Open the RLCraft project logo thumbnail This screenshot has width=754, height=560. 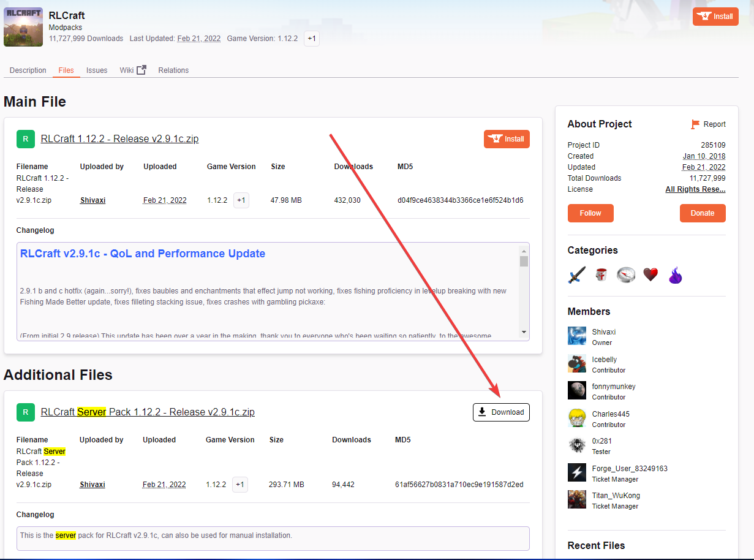[x=23, y=27]
